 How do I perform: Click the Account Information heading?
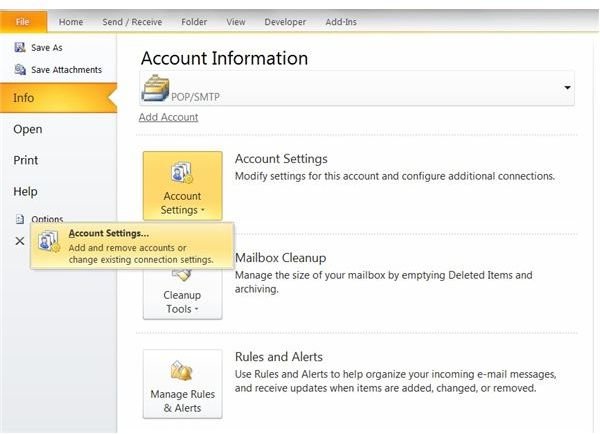224,59
